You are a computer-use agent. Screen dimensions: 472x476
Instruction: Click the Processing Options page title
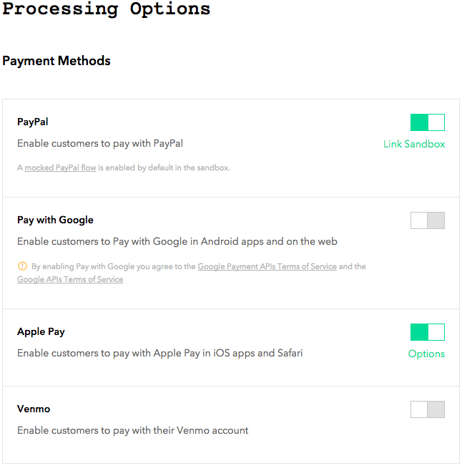(107, 9)
